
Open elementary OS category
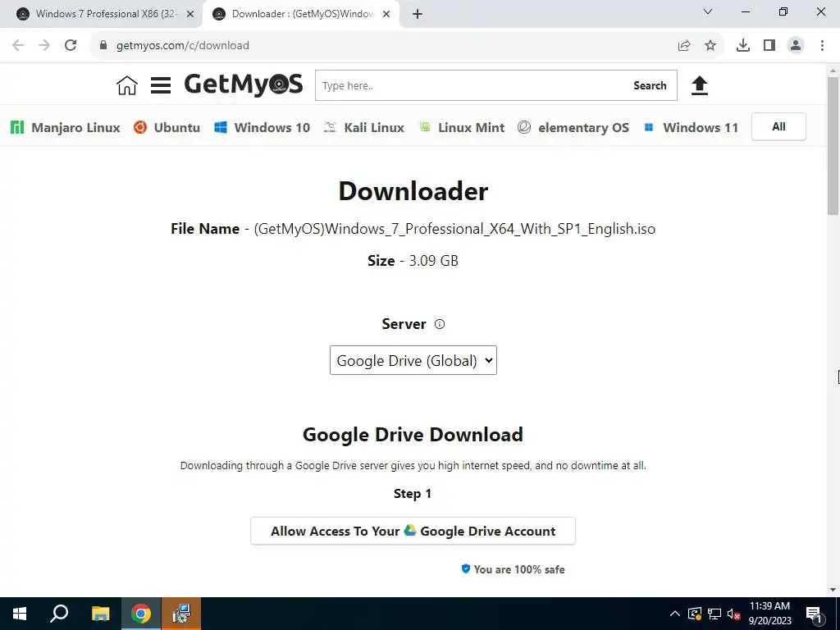(573, 127)
